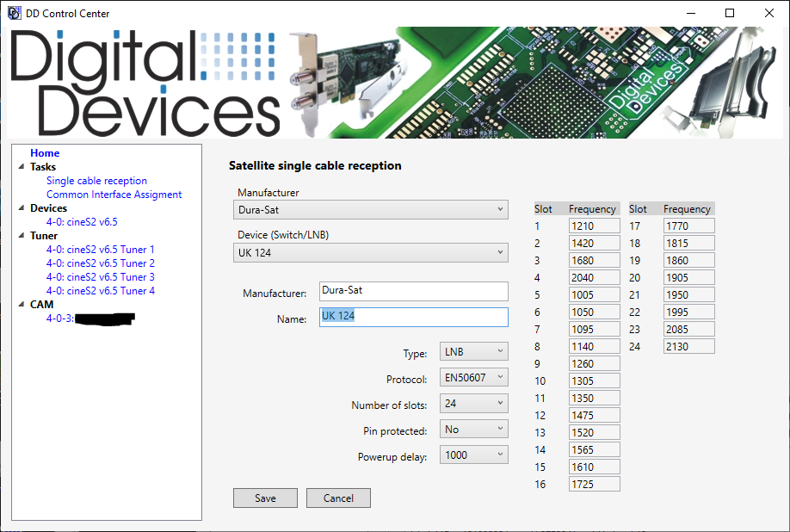The width and height of the screenshot is (790, 532).
Task: Change the Number of slots dropdown
Action: (x=473, y=403)
